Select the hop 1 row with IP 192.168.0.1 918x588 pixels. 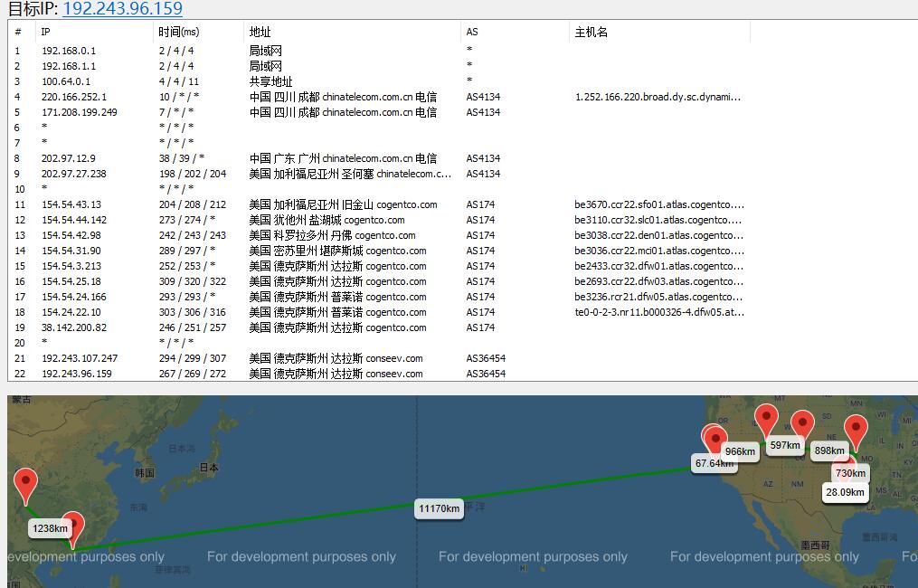(x=381, y=51)
